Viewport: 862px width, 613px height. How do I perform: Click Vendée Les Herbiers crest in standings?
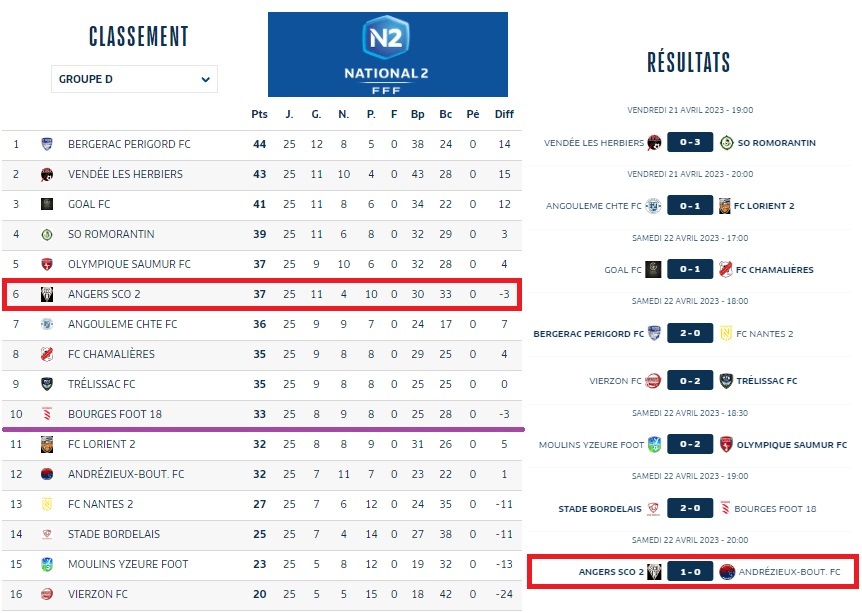pyautogui.click(x=46, y=174)
